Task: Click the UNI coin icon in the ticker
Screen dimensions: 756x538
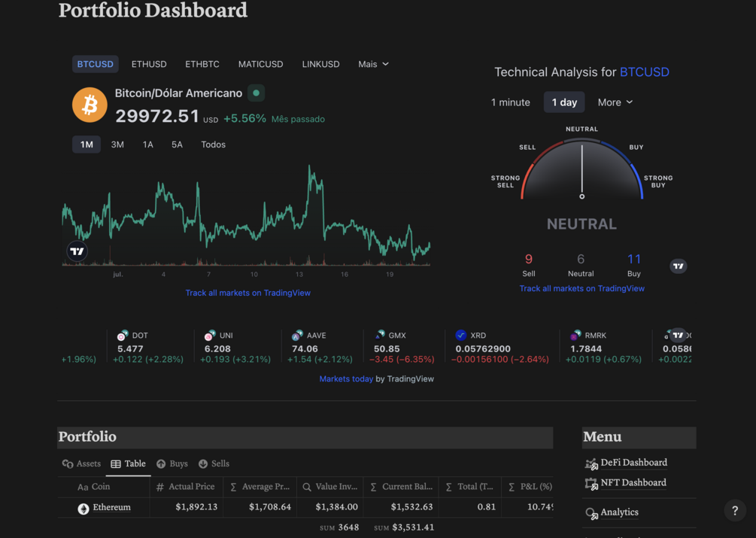Action: pyautogui.click(x=210, y=335)
